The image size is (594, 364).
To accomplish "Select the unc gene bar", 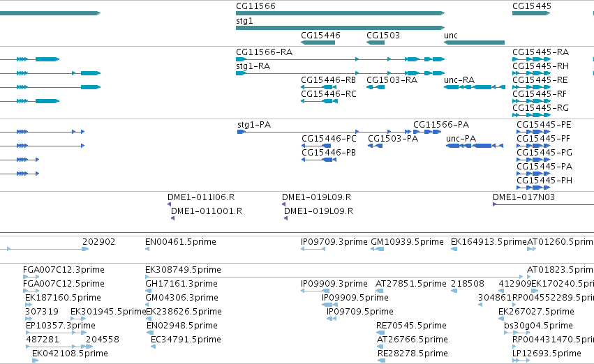I will point(474,43).
